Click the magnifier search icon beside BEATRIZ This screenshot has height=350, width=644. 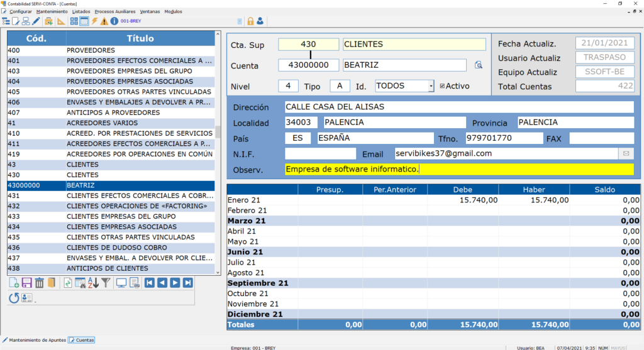coord(478,65)
